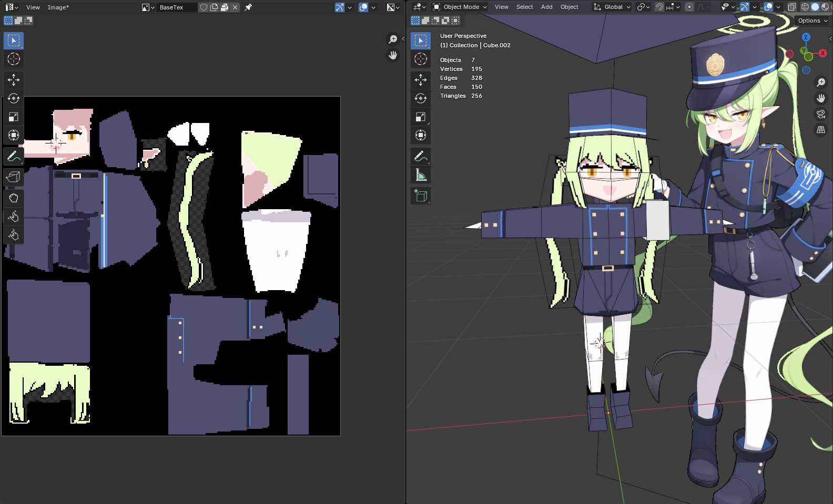
Task: Open View menu in image editor
Action: (x=33, y=7)
